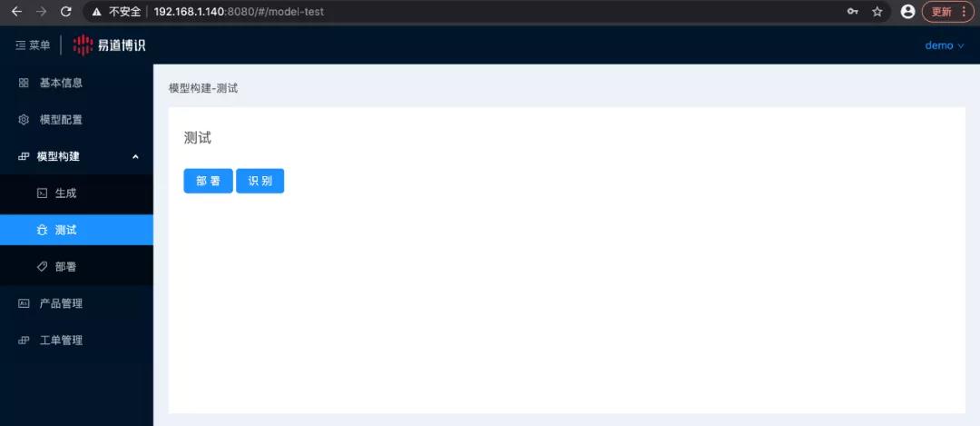
Task: Click the blue 部署 button
Action: [x=208, y=181]
